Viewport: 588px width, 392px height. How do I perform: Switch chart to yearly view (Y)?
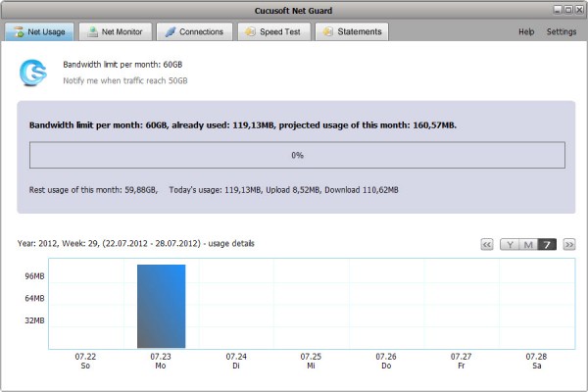[x=510, y=245]
